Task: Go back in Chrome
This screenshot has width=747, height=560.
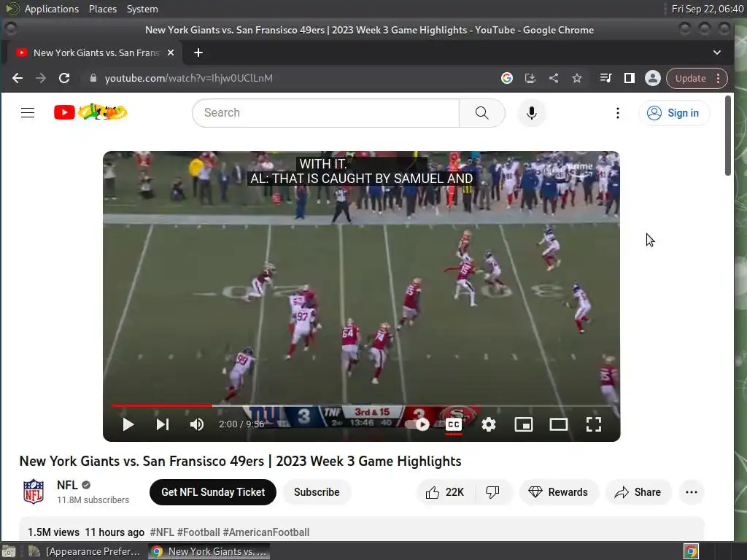Action: [18, 78]
